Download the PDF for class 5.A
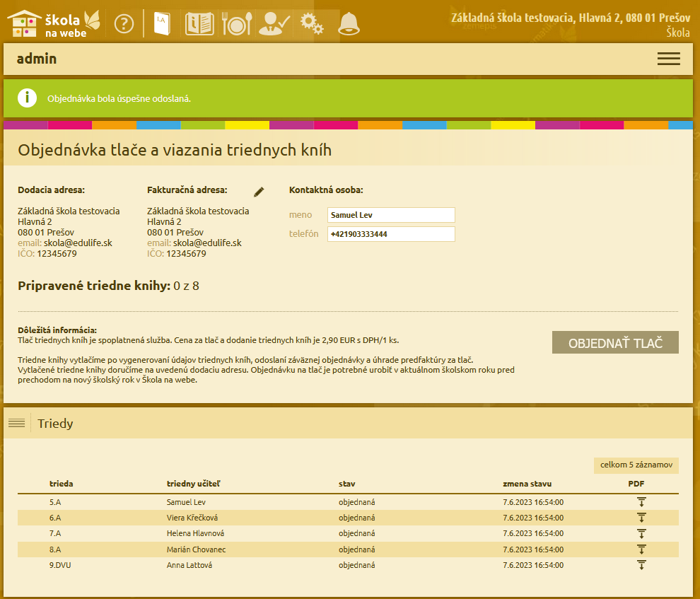Viewport: 700px width, 599px height. (641, 502)
